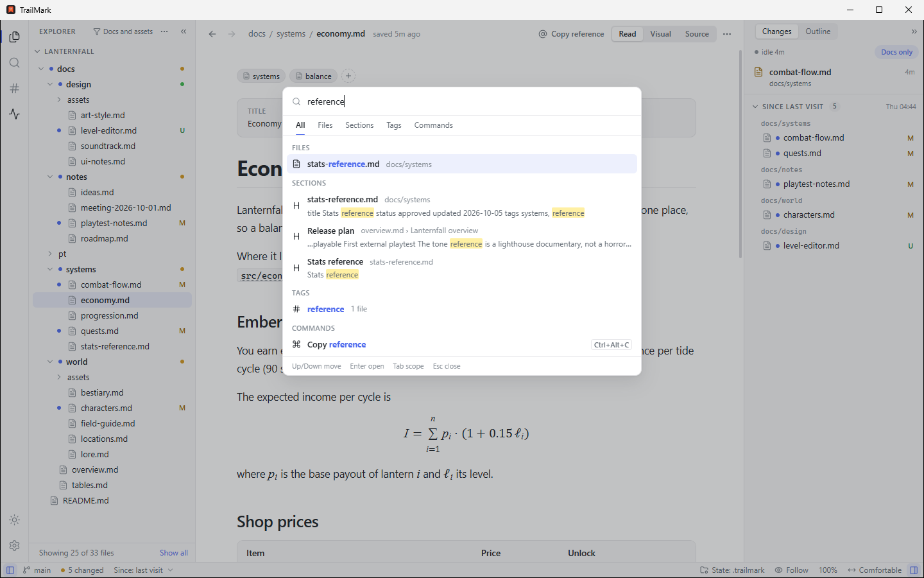Switch to Read view mode
This screenshot has width=924, height=578.
[x=628, y=34]
